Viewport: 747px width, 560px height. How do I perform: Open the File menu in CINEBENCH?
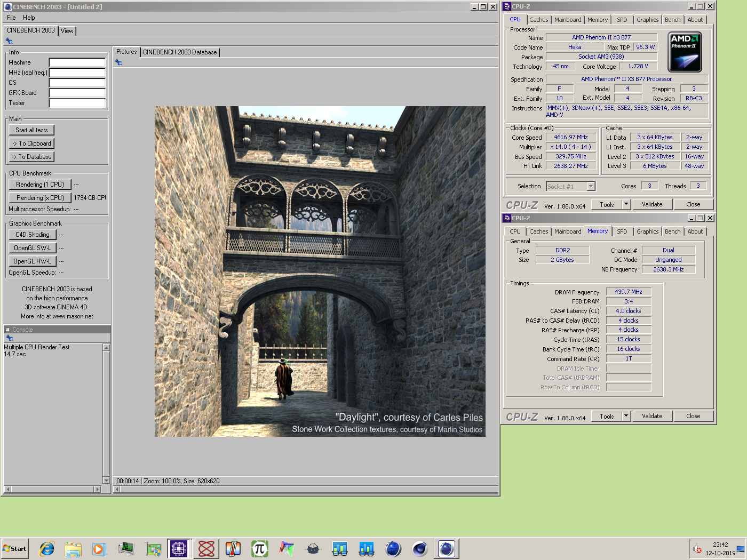(11, 18)
